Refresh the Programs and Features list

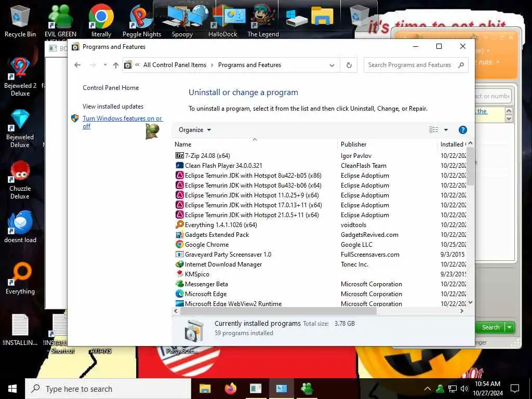[x=349, y=65]
